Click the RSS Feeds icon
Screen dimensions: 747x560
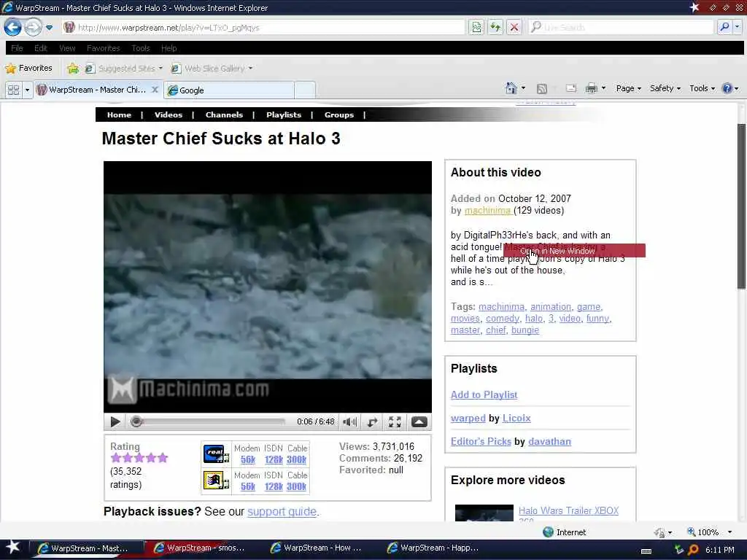(x=542, y=88)
